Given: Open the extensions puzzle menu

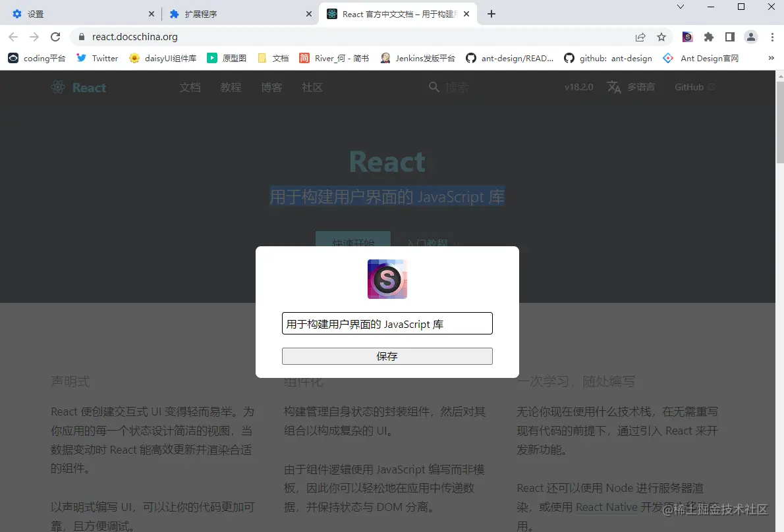Looking at the screenshot, I should [x=708, y=37].
